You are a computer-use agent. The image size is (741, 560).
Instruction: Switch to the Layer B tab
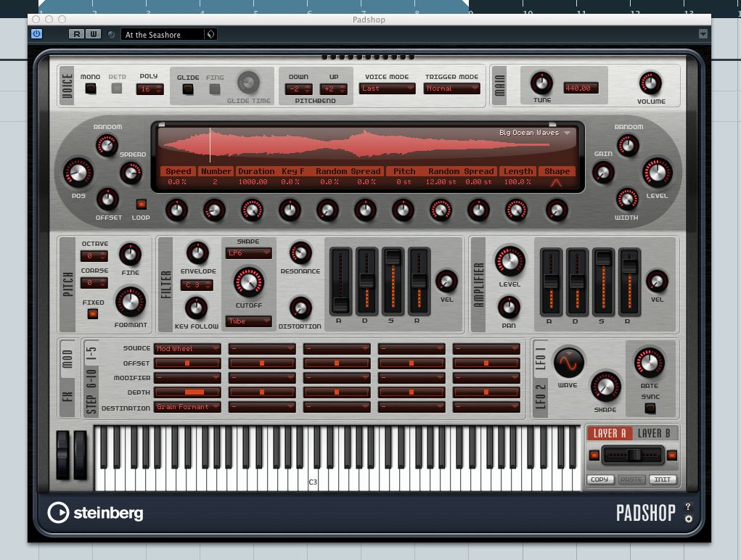654,433
